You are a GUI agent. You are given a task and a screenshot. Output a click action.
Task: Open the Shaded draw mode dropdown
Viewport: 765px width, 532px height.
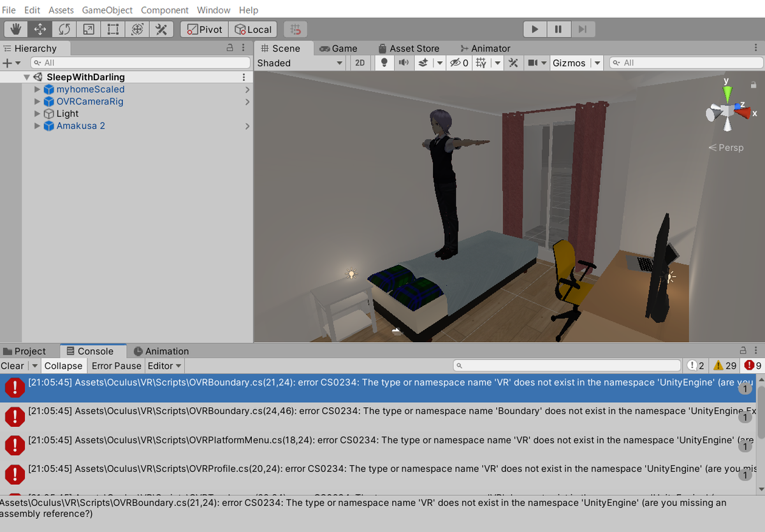click(300, 63)
